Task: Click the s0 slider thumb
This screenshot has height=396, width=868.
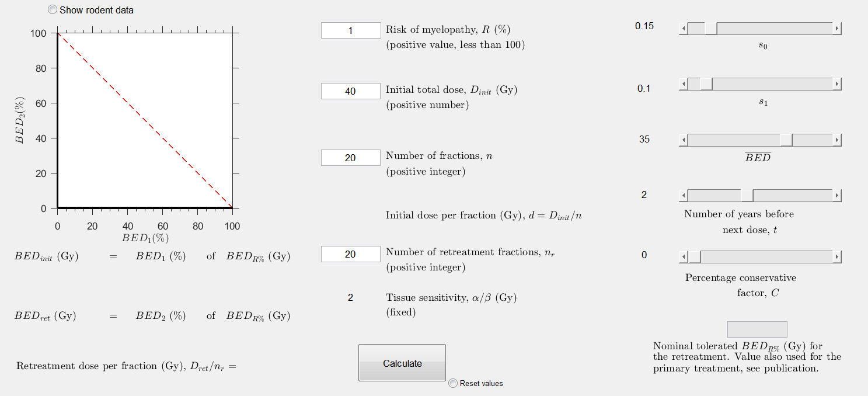Action: [711, 29]
